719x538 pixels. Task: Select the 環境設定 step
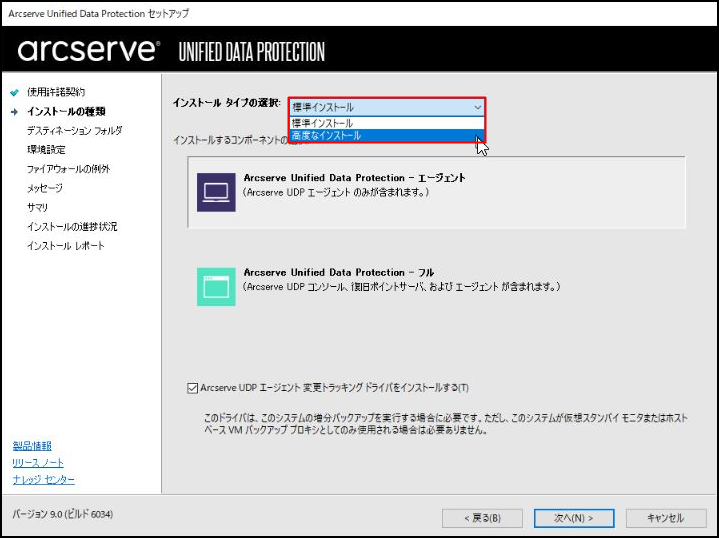(46, 150)
